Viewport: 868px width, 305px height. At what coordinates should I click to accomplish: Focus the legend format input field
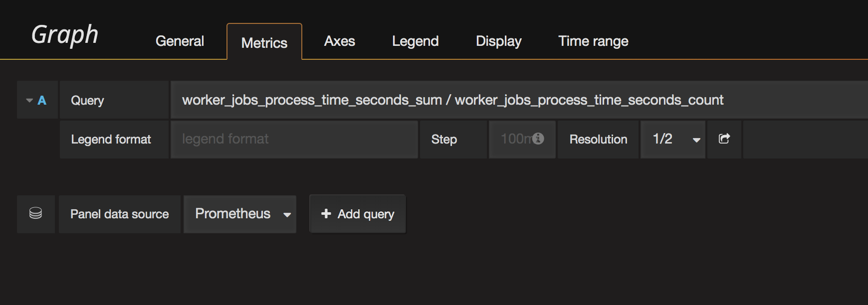click(294, 139)
